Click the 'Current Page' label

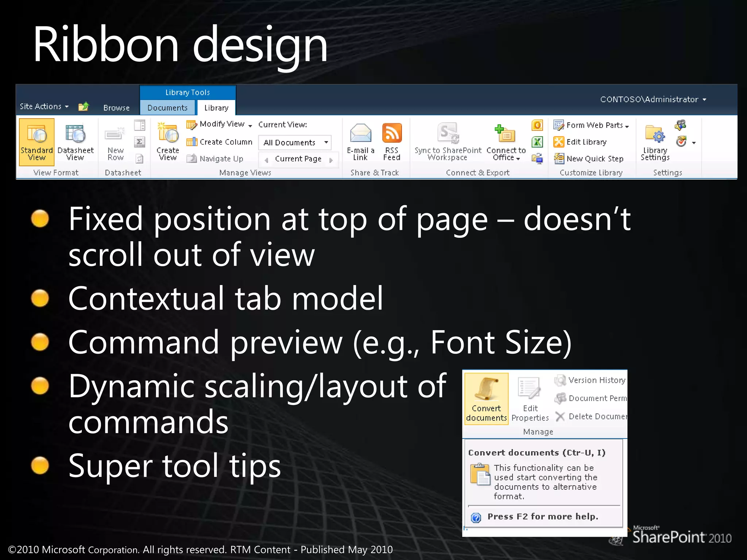[298, 159]
